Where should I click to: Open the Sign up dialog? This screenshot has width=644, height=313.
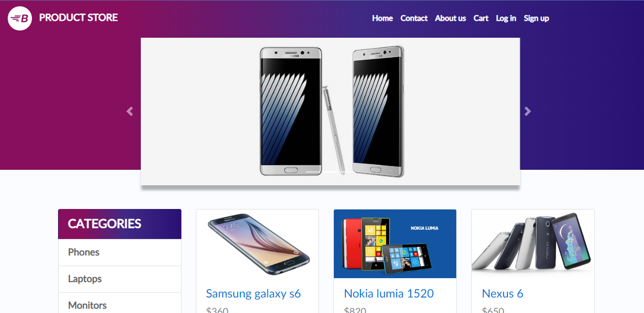(536, 18)
